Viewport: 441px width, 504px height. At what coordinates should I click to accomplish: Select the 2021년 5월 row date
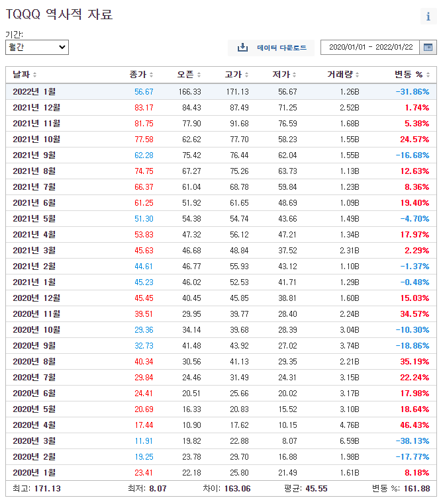click(x=34, y=219)
